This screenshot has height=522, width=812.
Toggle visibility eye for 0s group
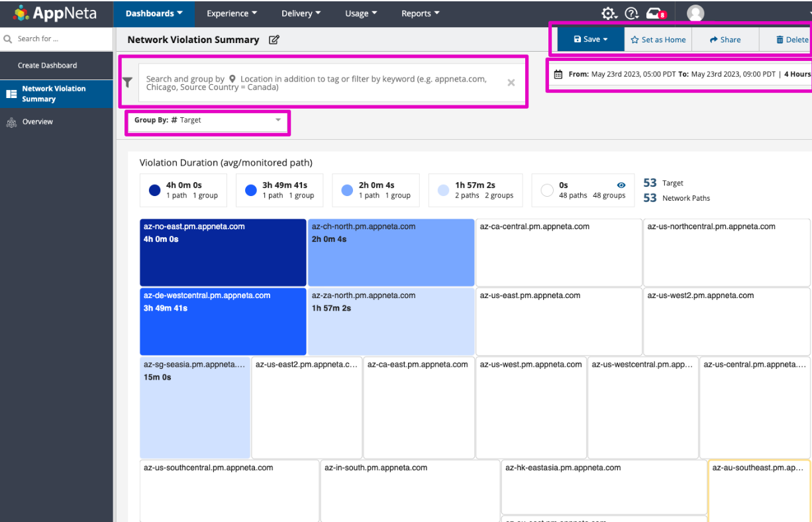[621, 185]
